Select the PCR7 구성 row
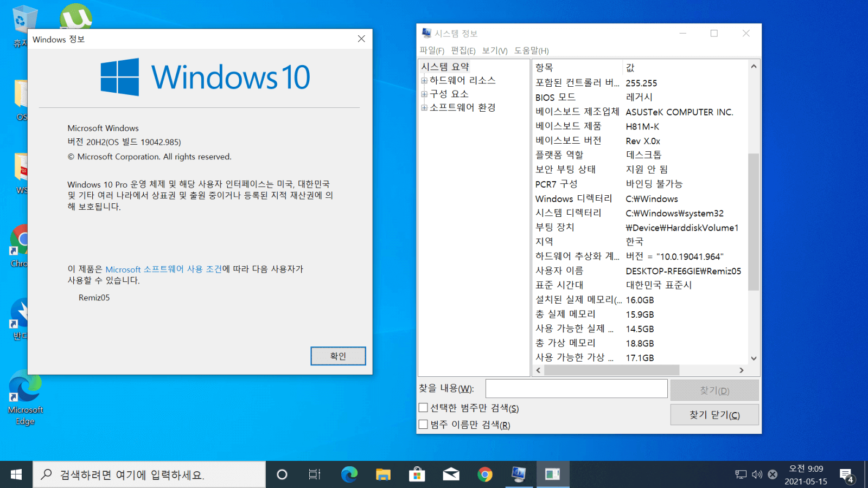Screen dimensions: 868x488 pyautogui.click(x=640, y=184)
